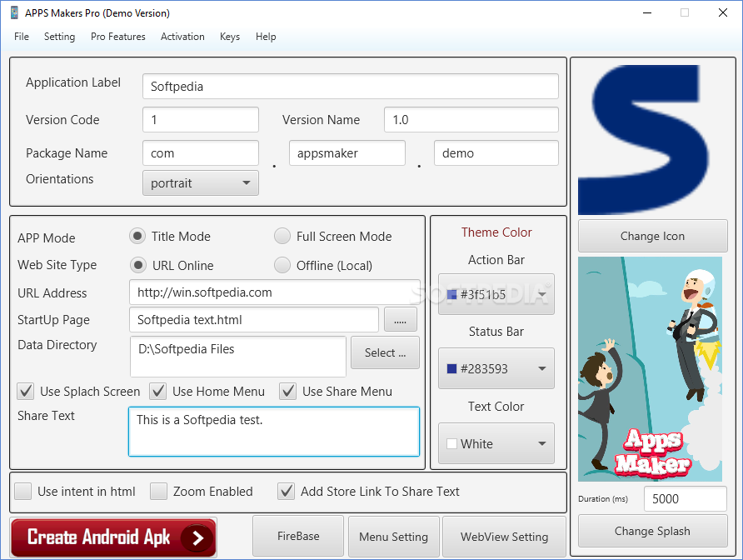Click the #283593 dark blue swatch
The height and width of the screenshot is (560, 743).
tap(451, 369)
